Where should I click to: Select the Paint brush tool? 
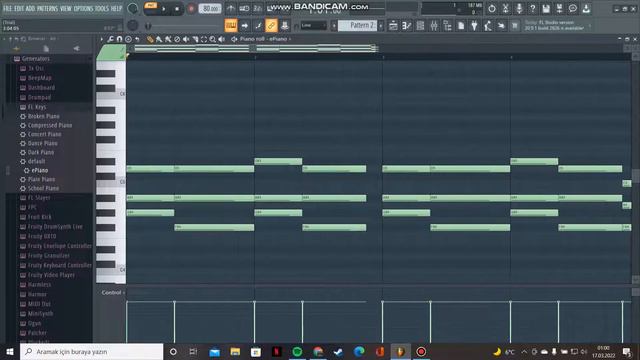pos(159,39)
